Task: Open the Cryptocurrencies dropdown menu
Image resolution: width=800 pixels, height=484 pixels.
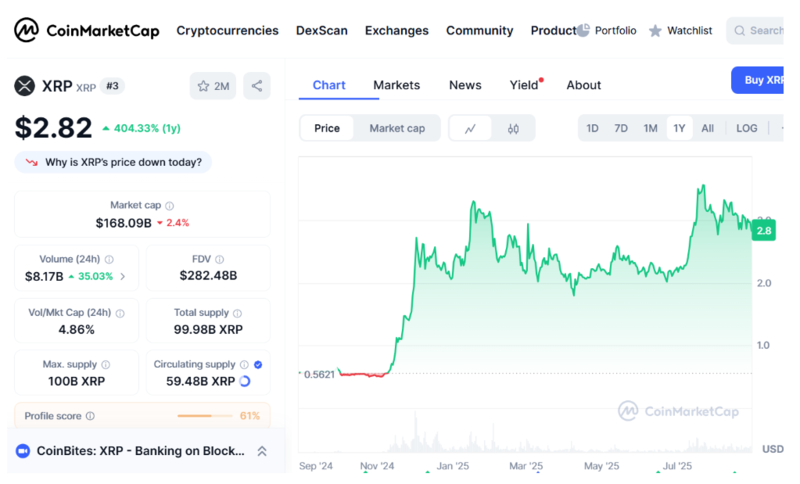Action: pyautogui.click(x=227, y=31)
